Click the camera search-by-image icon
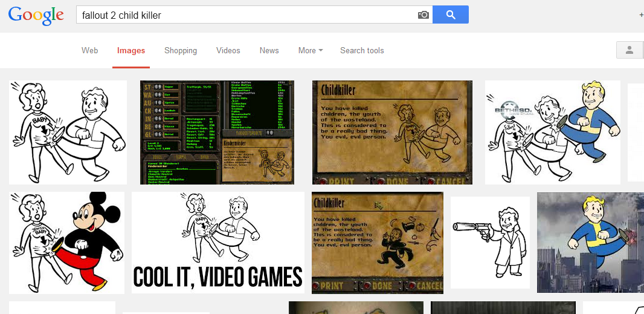644x314 pixels. [423, 15]
